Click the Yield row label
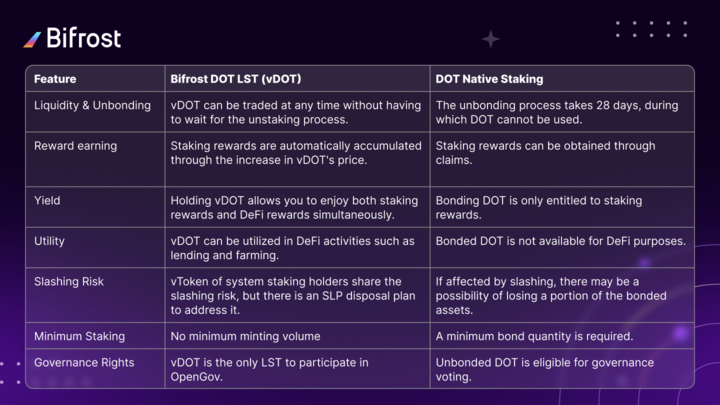This screenshot has width=720, height=405. coord(47,201)
